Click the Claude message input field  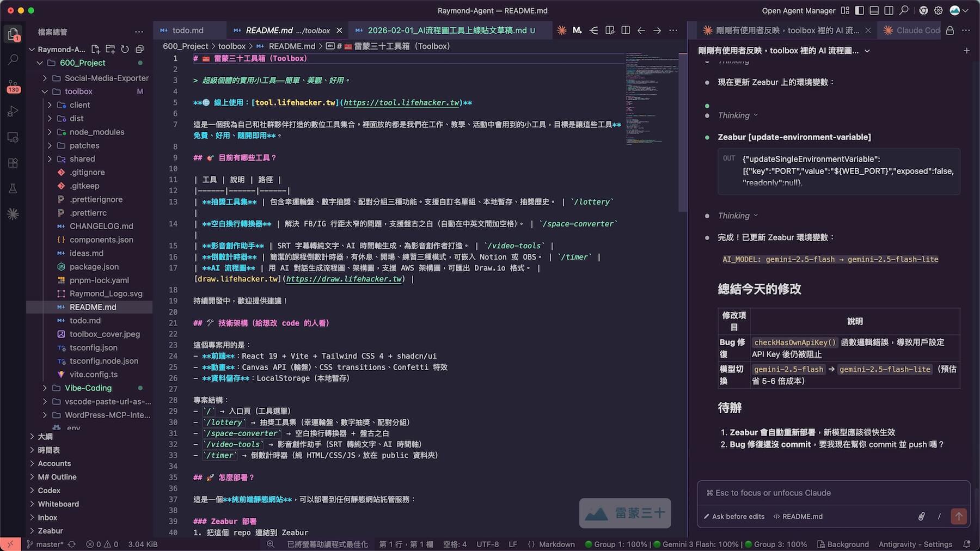tap(833, 493)
